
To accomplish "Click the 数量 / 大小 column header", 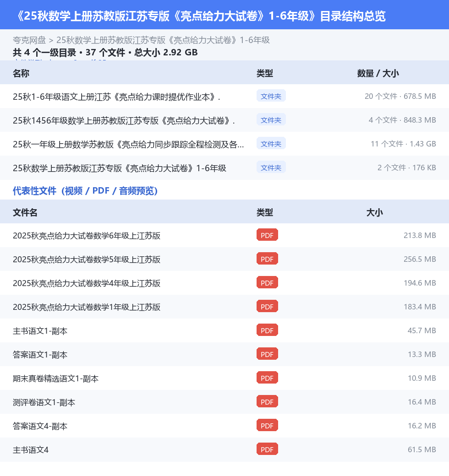I will 378,74.
